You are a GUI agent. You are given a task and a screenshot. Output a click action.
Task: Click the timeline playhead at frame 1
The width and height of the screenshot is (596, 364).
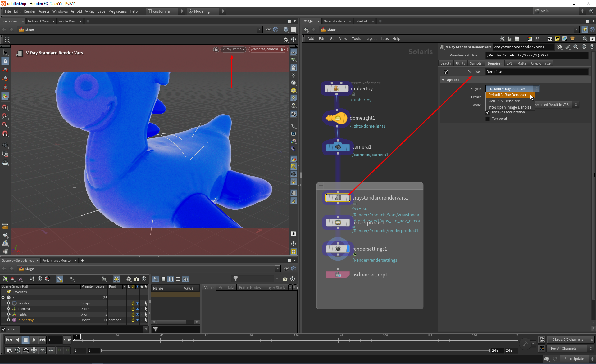pos(77,337)
